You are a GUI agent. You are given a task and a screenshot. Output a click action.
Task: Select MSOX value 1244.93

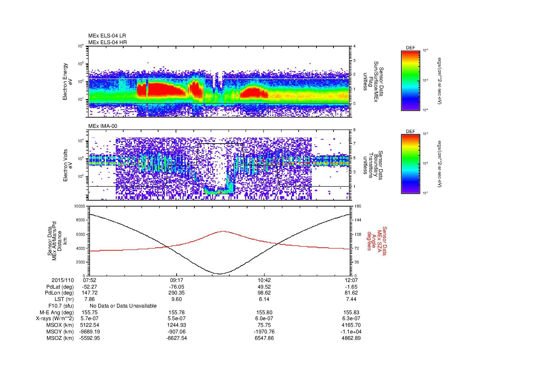point(177,325)
